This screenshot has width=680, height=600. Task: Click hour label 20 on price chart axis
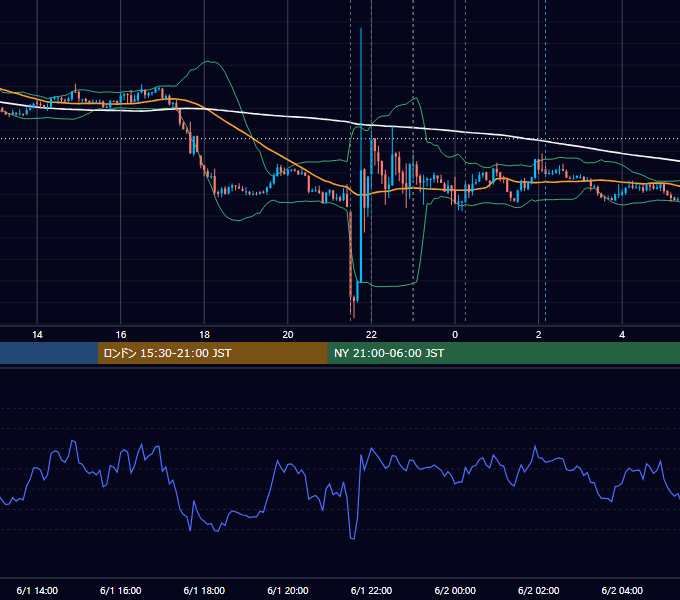click(x=288, y=335)
